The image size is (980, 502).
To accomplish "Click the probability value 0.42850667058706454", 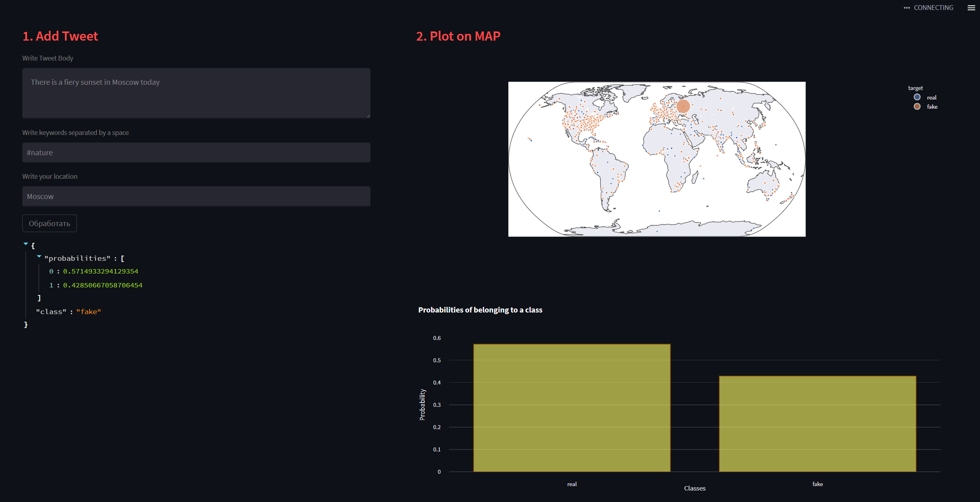I will (103, 285).
